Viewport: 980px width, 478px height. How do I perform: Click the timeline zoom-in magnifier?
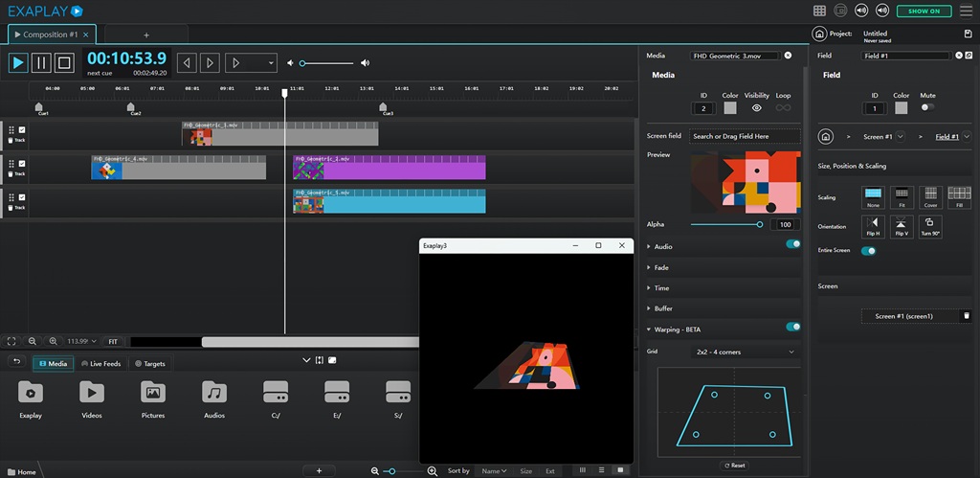click(53, 341)
